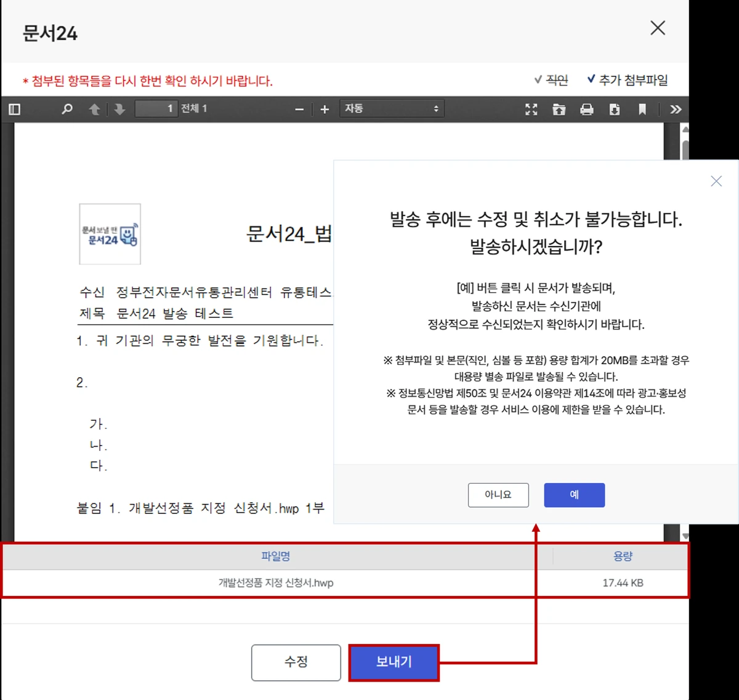The image size is (739, 700).
Task: Toggle the 추가 첨부파일 checkbox
Action: point(628,80)
